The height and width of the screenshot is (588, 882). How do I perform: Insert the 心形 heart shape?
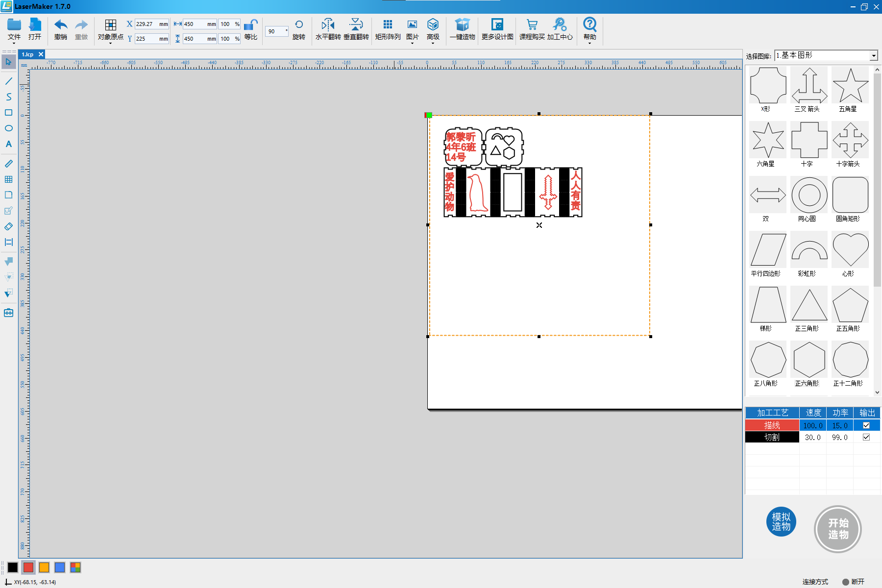click(851, 250)
